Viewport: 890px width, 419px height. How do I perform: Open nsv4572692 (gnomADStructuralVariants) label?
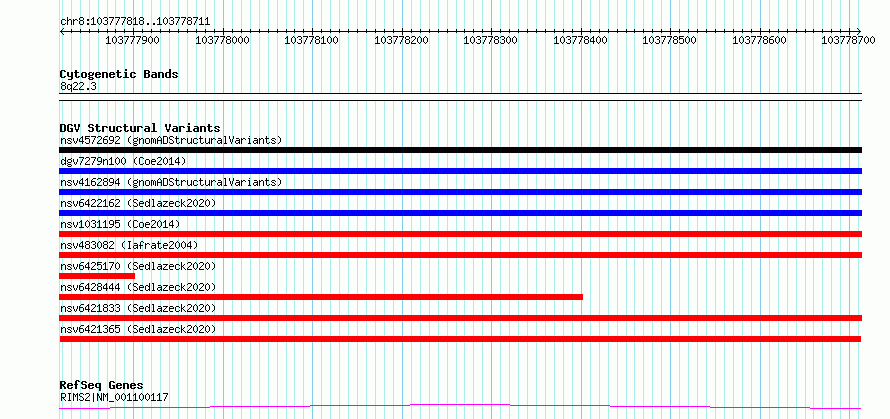pos(171,140)
